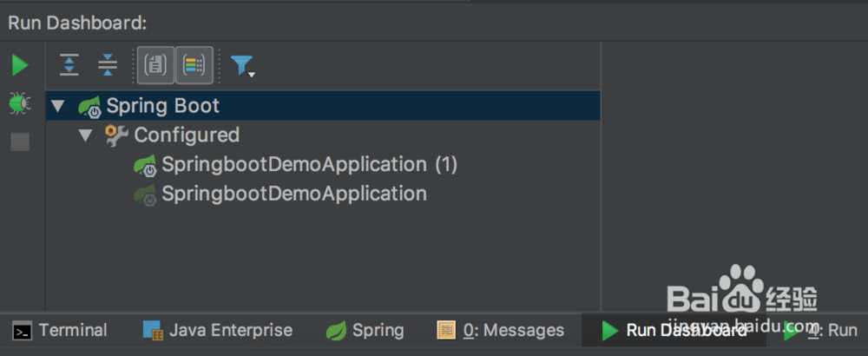
Task: Click the Spring Boot leaf icon
Action: pos(89,107)
